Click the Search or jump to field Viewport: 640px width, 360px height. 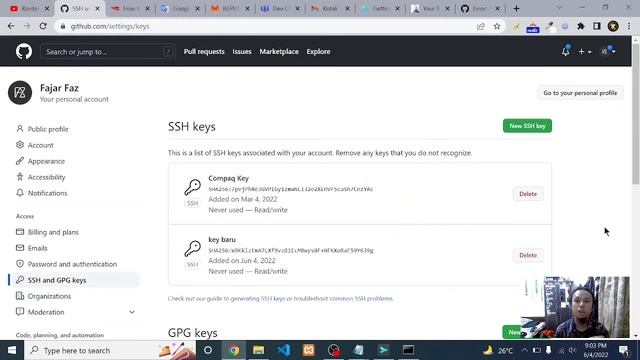tap(108, 52)
